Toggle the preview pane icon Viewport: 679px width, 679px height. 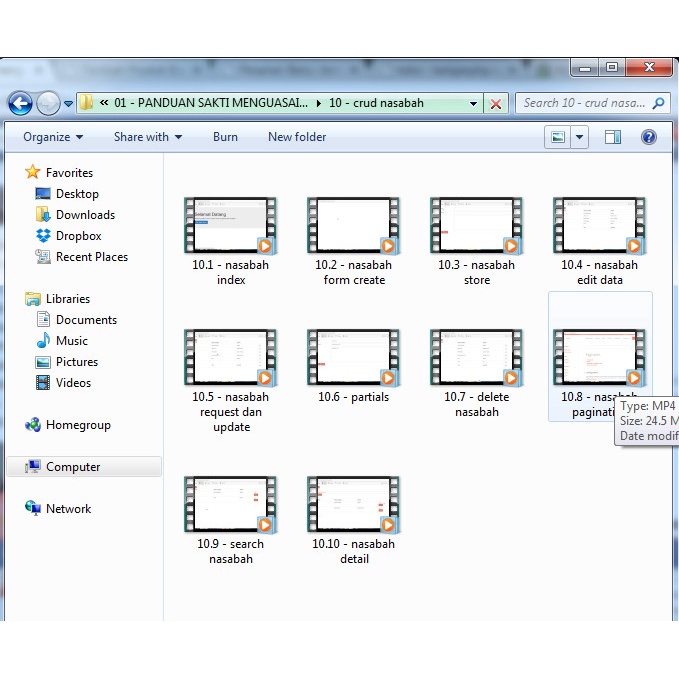click(613, 137)
